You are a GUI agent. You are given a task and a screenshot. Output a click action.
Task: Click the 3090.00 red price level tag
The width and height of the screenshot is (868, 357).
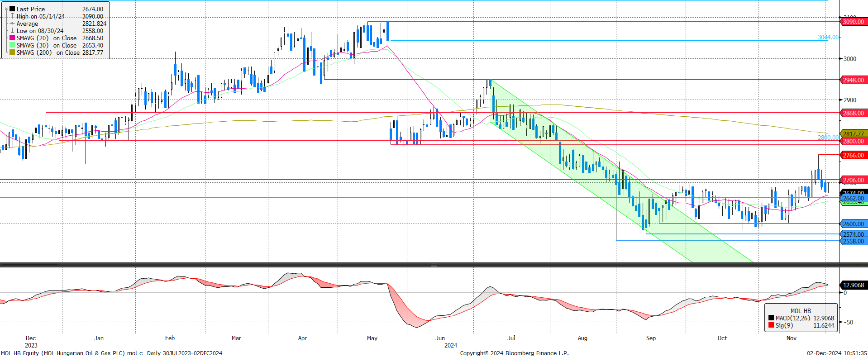(854, 22)
